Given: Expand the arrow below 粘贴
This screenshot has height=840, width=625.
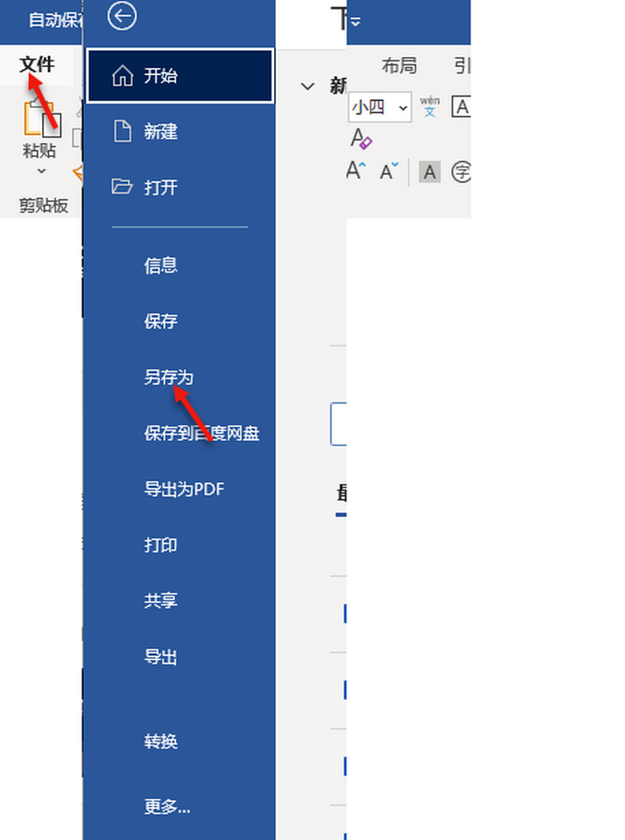Looking at the screenshot, I should coord(41,171).
